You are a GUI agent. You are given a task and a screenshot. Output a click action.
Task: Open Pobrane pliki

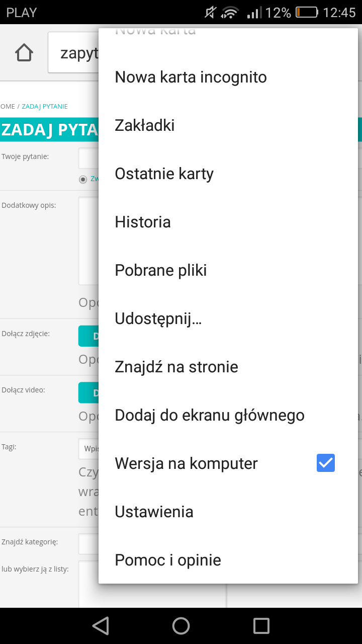tap(161, 270)
